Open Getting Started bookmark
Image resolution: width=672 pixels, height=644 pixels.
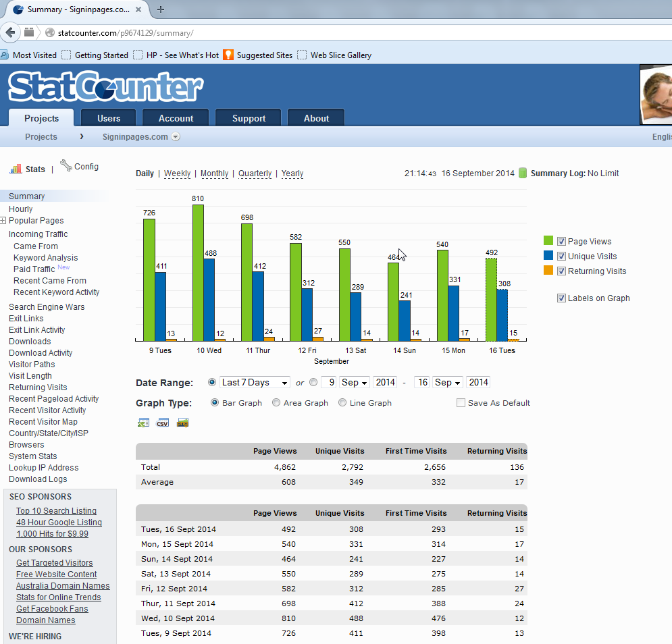[x=95, y=55]
